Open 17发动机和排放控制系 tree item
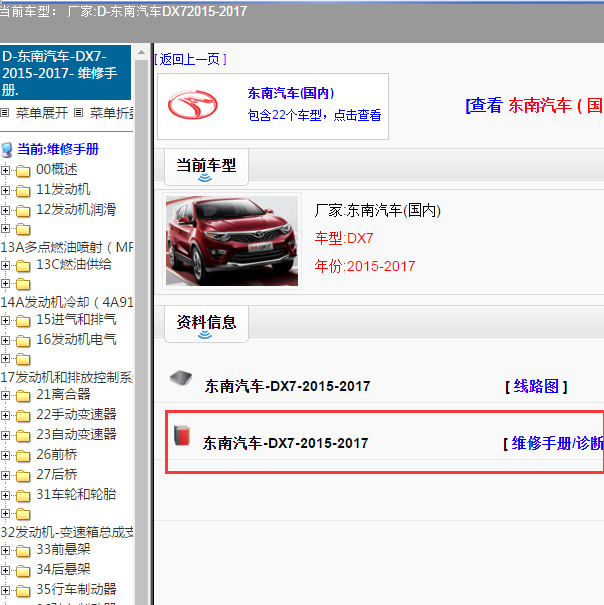This screenshot has width=604, height=605. point(66,377)
